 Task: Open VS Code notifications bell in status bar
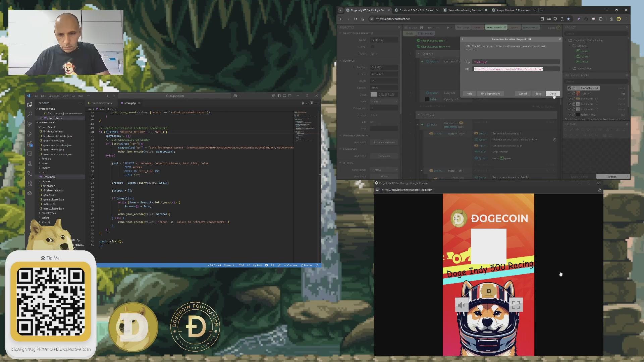point(317,265)
